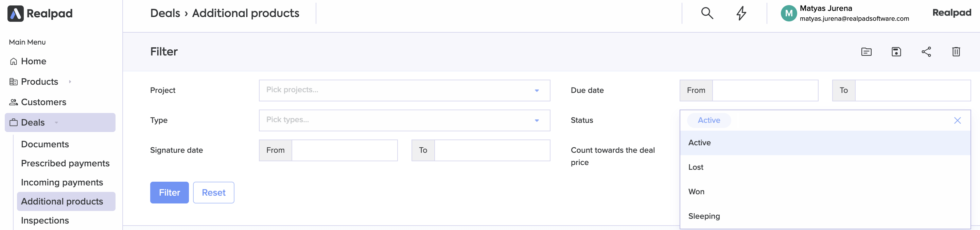The width and height of the screenshot is (980, 230).
Task: Click Signature date From input field
Action: tap(344, 150)
